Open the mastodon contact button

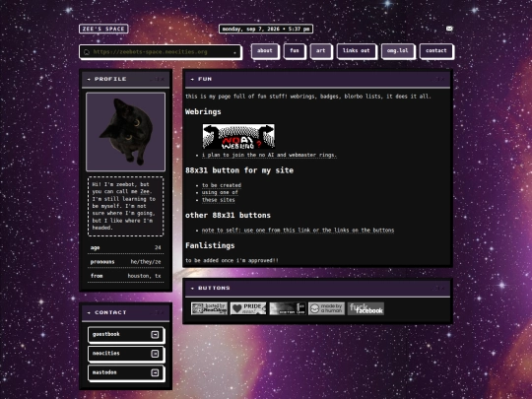(126, 372)
